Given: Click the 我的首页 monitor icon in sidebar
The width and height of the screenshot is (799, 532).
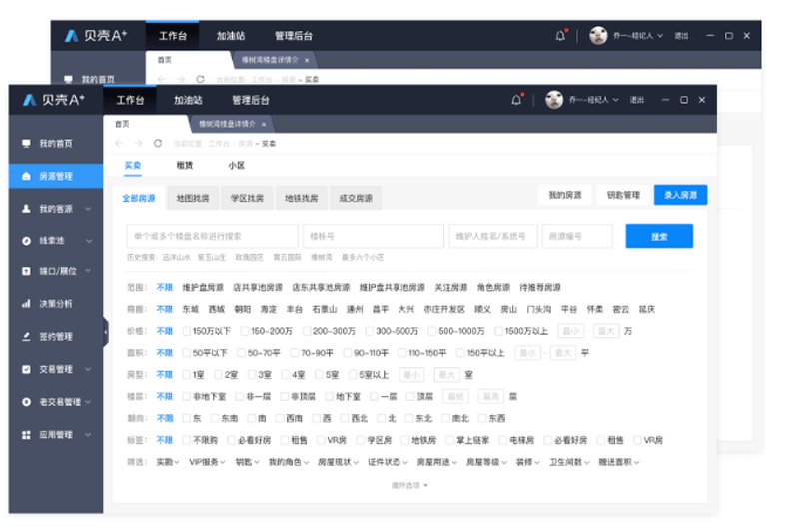Looking at the screenshot, I should pos(26,144).
